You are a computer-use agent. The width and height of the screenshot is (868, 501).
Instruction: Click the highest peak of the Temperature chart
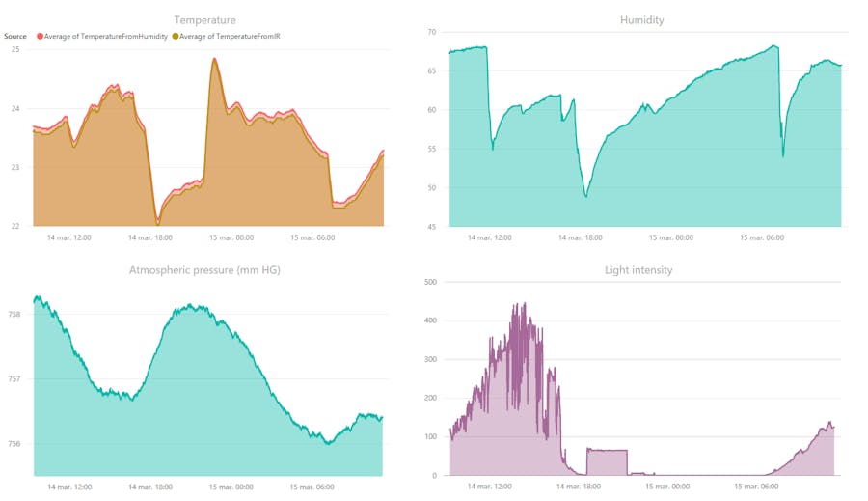[x=214, y=60]
